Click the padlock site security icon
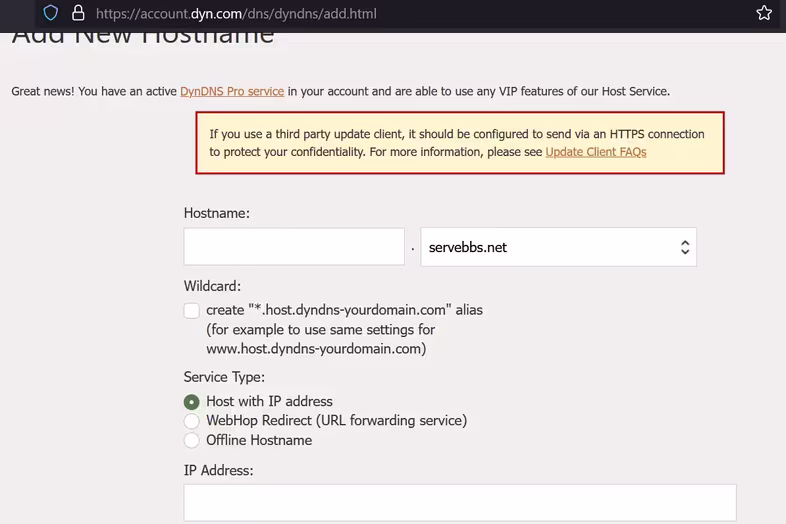Screen dimensions: 786x524 click(78, 13)
